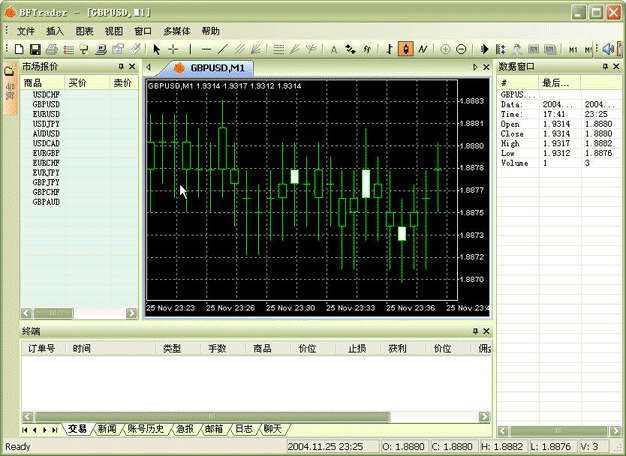626x456 pixels.
Task: Open the 窗口 menu
Action: pos(143,31)
